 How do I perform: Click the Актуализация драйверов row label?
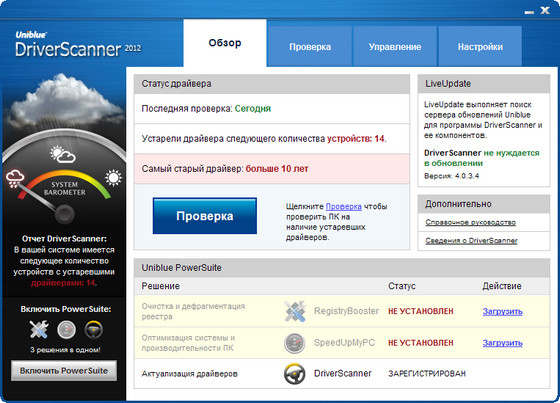coord(189,374)
